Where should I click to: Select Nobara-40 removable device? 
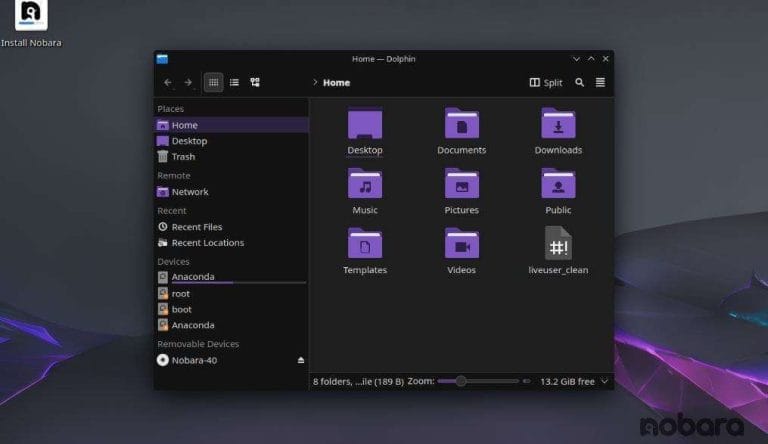(231, 360)
